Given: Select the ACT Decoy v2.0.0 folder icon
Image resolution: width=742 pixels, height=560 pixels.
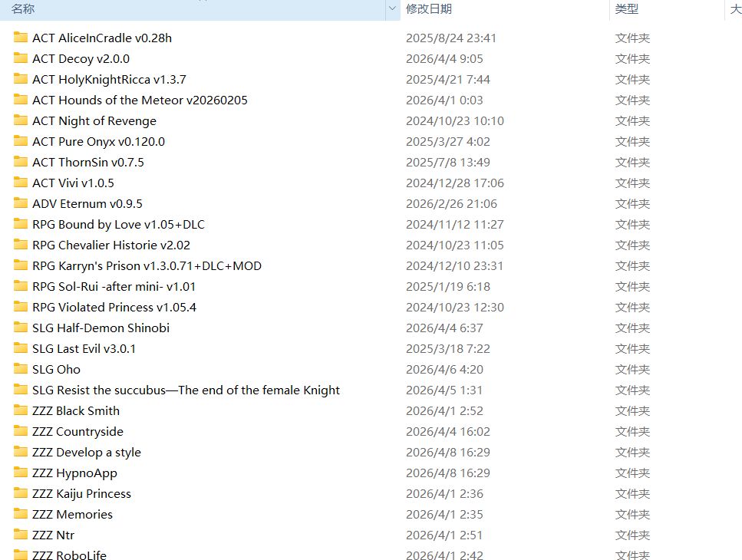Looking at the screenshot, I should 21,58.
